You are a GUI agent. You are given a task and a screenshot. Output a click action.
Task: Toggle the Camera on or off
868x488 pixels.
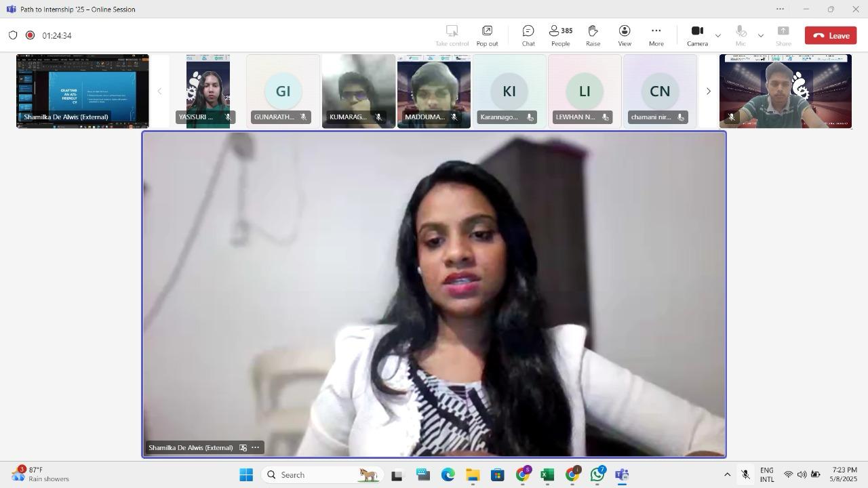697,35
